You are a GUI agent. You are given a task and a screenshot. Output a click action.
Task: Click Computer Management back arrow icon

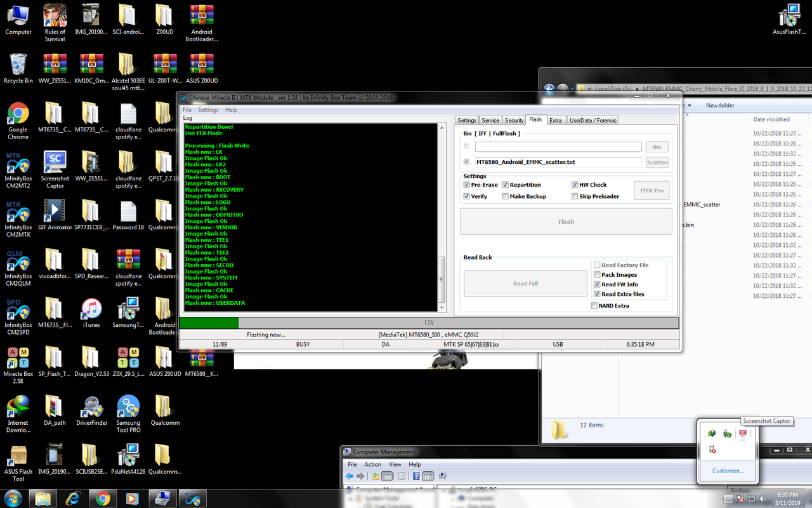pyautogui.click(x=349, y=476)
